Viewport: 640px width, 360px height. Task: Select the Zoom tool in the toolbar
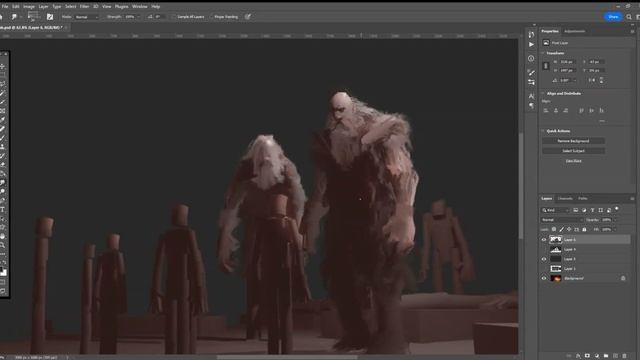tap(2, 245)
